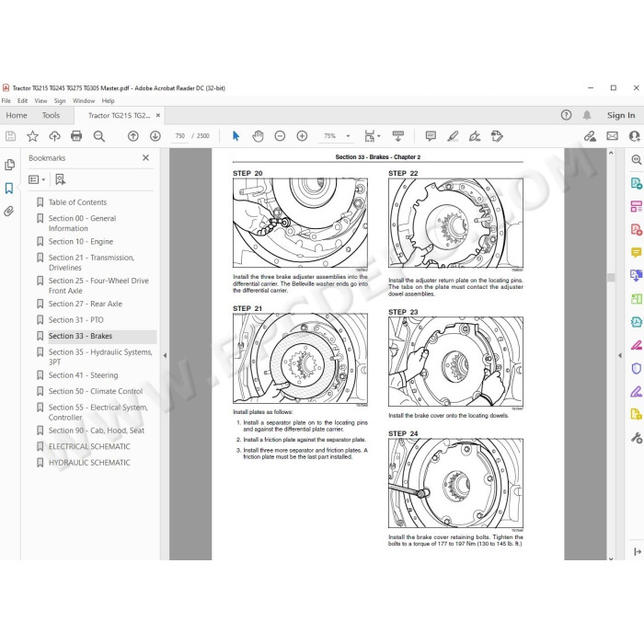Open Section 90 - Cab, Hood, Seat bookmark
The width and height of the screenshot is (644, 644).
[x=97, y=431]
